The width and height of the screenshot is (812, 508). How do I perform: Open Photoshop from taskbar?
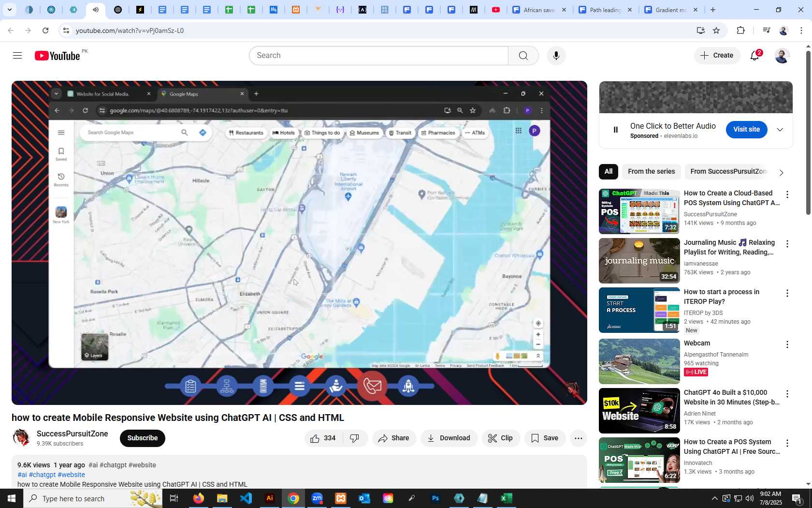point(435,498)
